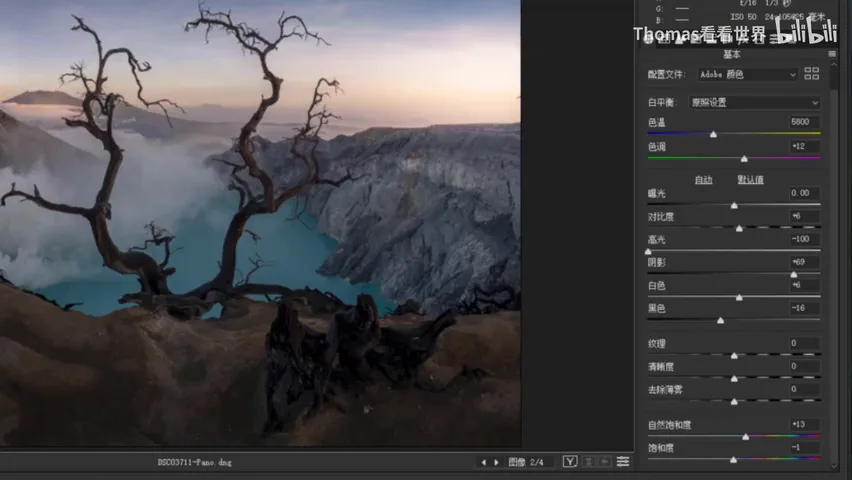Click the 对比度 value field
The width and height of the screenshot is (852, 480).
point(804,216)
